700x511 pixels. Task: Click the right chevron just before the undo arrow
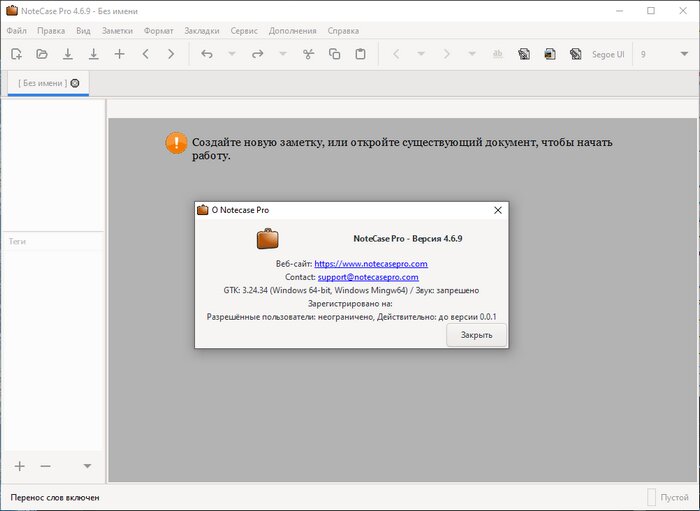tap(171, 54)
